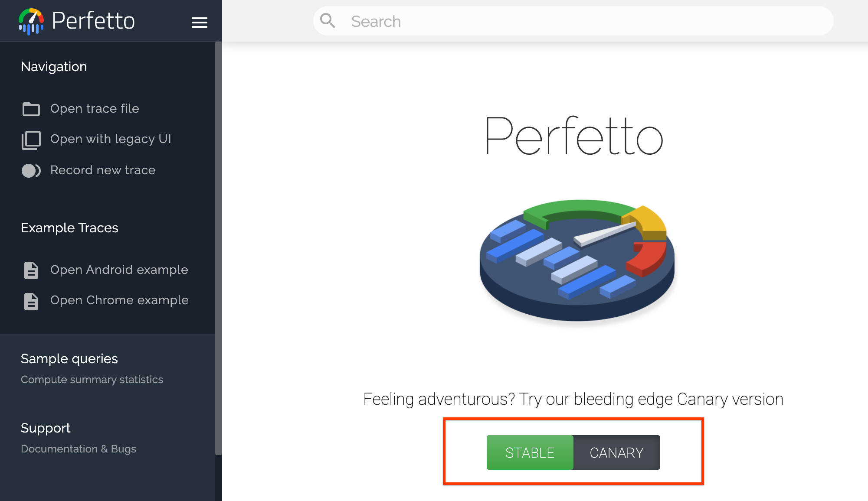This screenshot has height=501, width=868.
Task: Click the Open Chrome example document icon
Action: [31, 301]
